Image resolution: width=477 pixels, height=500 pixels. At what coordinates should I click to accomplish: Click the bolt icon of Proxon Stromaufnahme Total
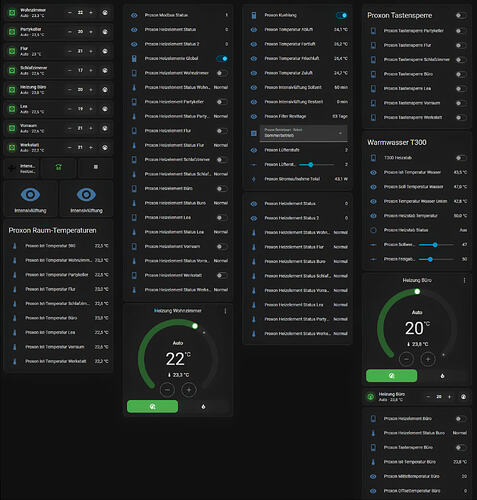click(254, 179)
